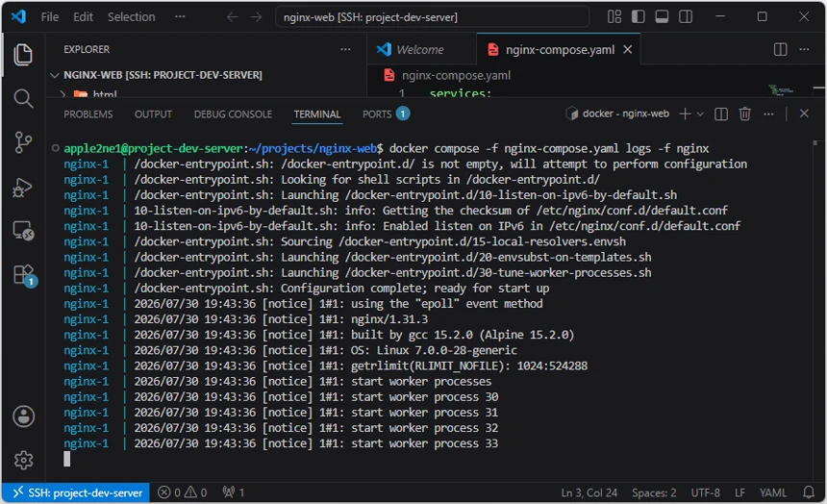Go back with the left arrow
The height and width of the screenshot is (504, 827).
coord(232,17)
